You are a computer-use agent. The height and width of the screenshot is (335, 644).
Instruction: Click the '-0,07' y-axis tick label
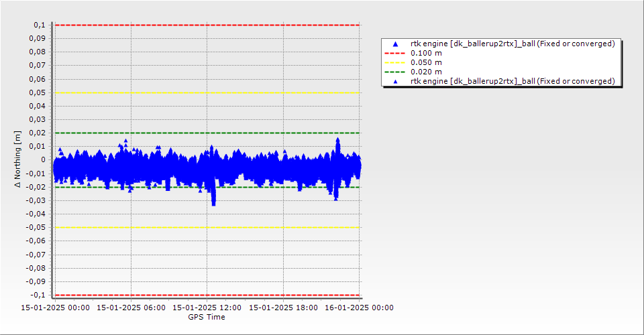coord(36,255)
